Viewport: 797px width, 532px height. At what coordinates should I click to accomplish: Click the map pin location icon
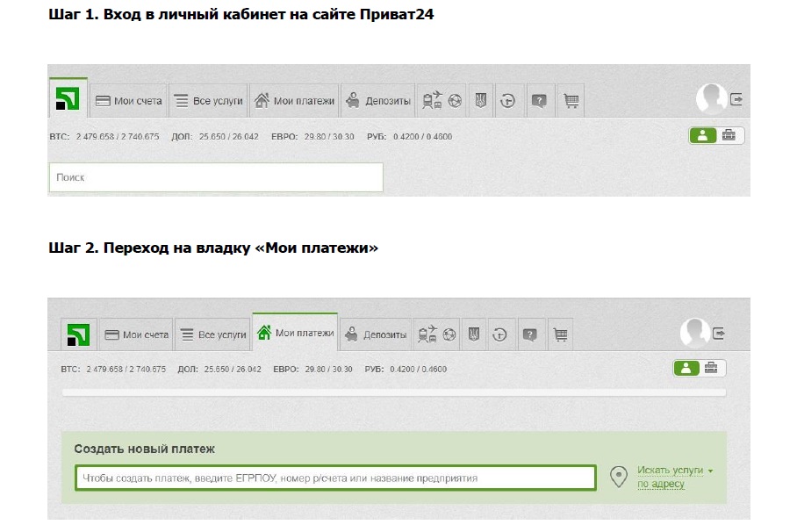(619, 477)
